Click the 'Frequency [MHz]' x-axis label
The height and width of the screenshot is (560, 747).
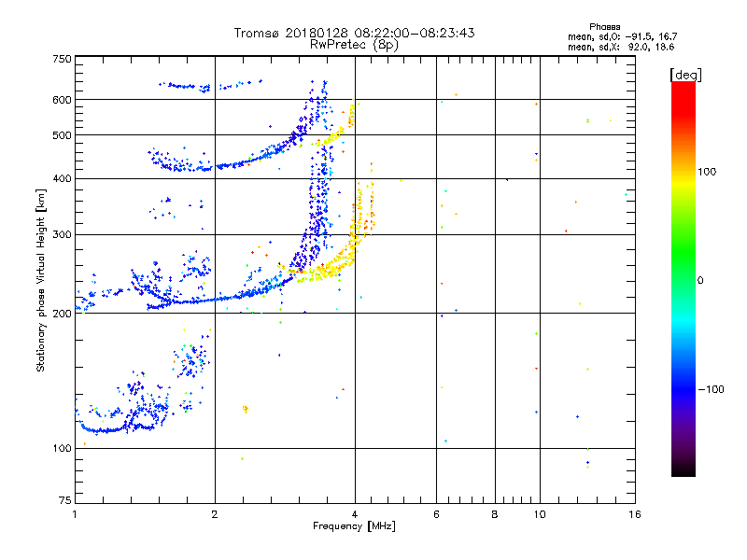[354, 526]
